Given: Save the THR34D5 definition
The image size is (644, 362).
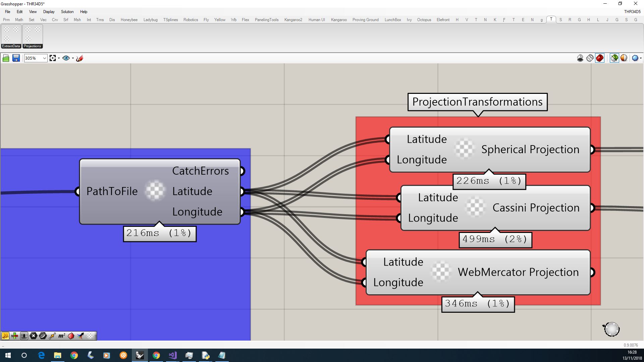Looking at the screenshot, I should [x=16, y=58].
